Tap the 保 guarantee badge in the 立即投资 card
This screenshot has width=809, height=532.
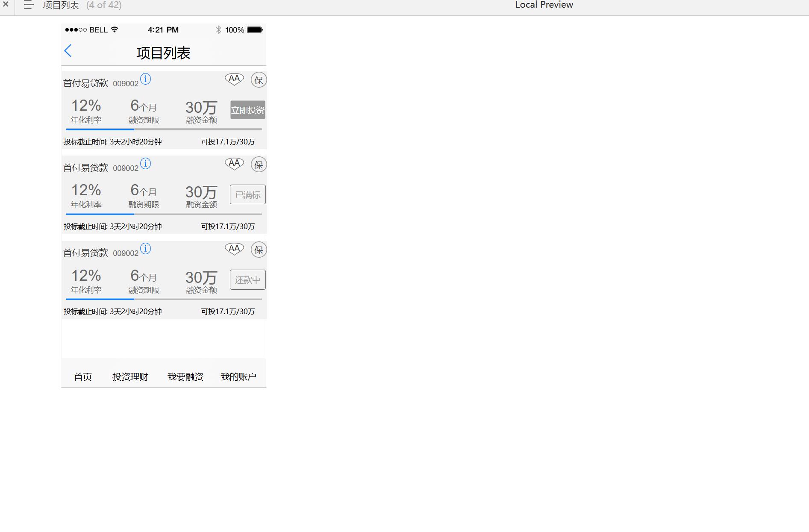[259, 80]
